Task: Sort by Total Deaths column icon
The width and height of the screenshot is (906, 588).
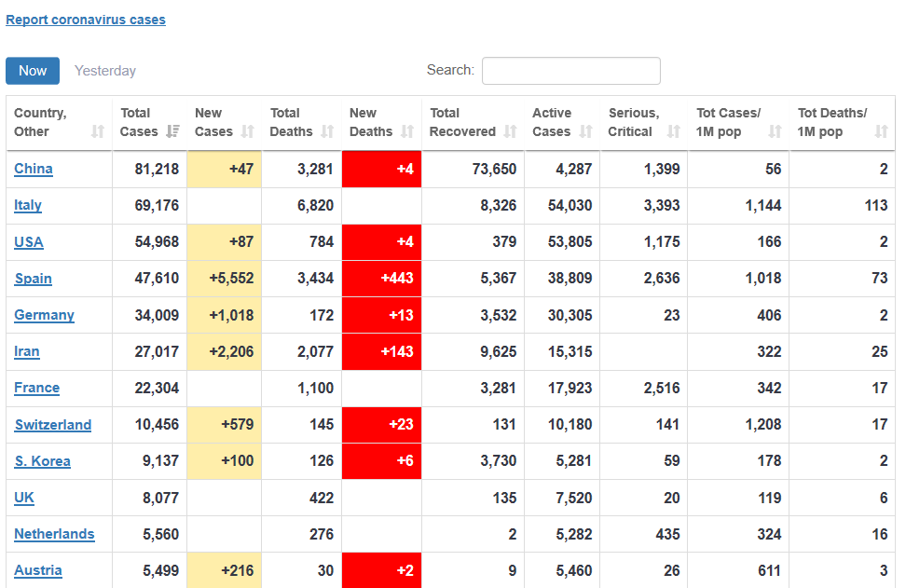Action: point(327,131)
